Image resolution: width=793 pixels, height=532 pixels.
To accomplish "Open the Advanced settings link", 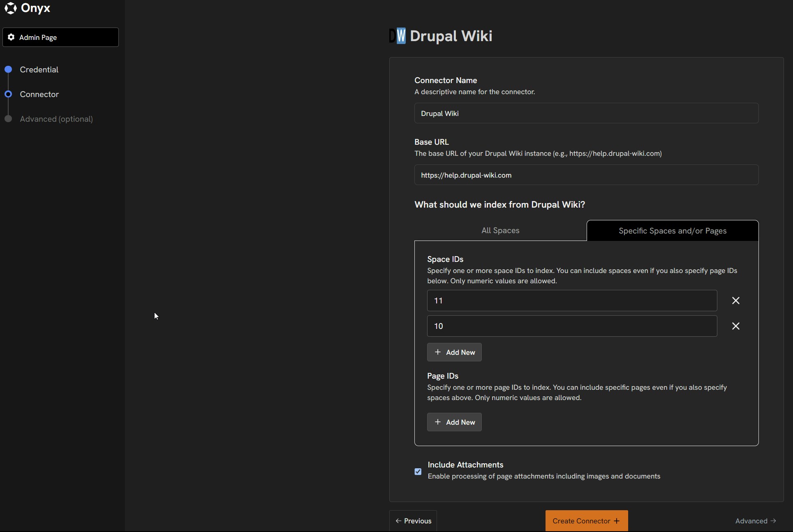I will [x=751, y=520].
